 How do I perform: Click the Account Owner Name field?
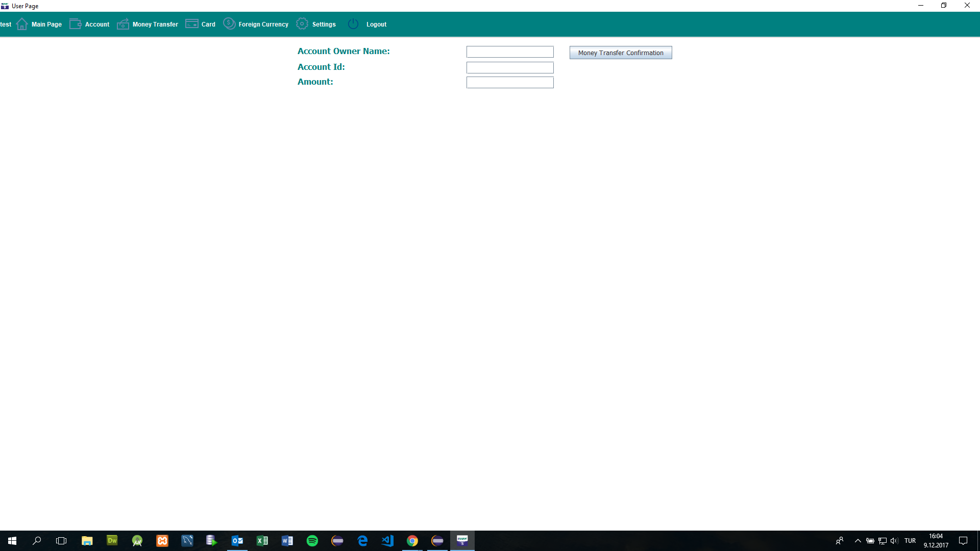click(x=509, y=52)
